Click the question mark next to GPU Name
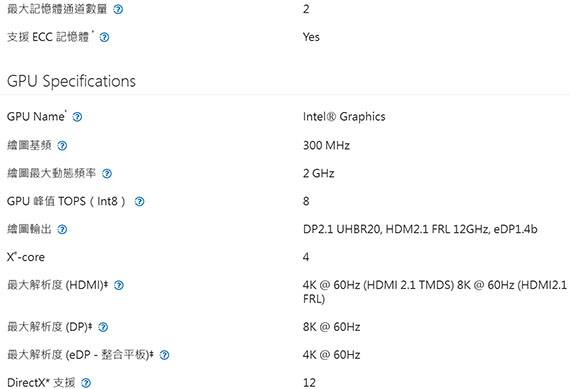570x389 pixels. coord(77,117)
